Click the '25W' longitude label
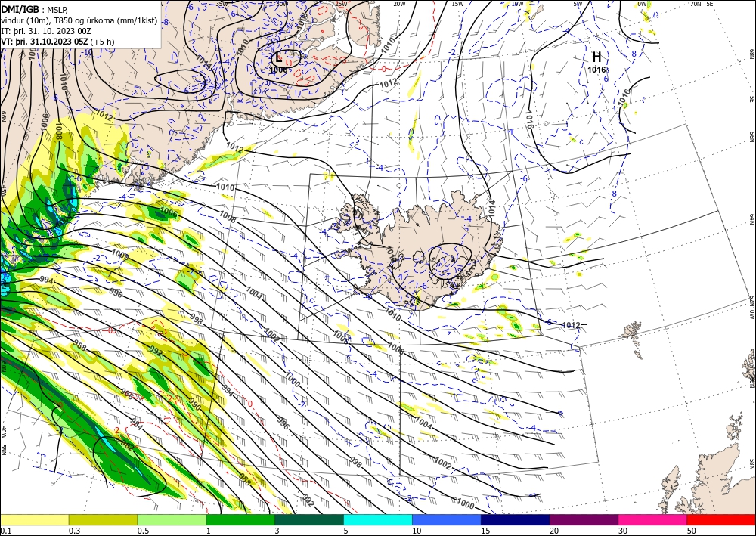The height and width of the screenshot is (536, 756). pos(341,3)
